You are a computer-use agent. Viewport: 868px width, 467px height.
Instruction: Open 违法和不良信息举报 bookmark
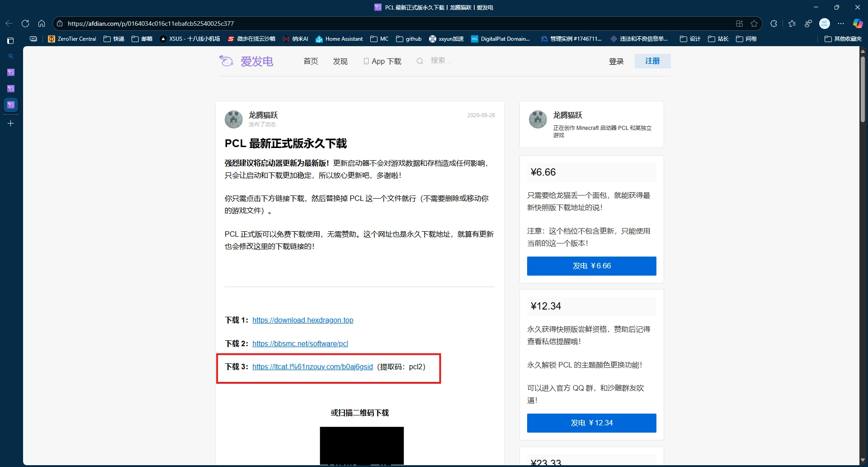639,39
